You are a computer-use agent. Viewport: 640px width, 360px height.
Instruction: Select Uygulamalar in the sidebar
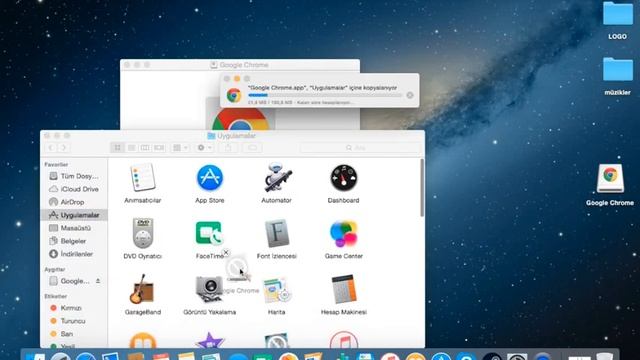point(74,215)
